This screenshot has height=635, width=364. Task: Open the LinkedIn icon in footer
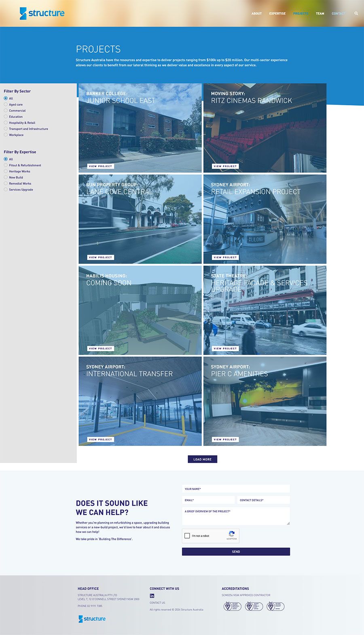point(152,596)
